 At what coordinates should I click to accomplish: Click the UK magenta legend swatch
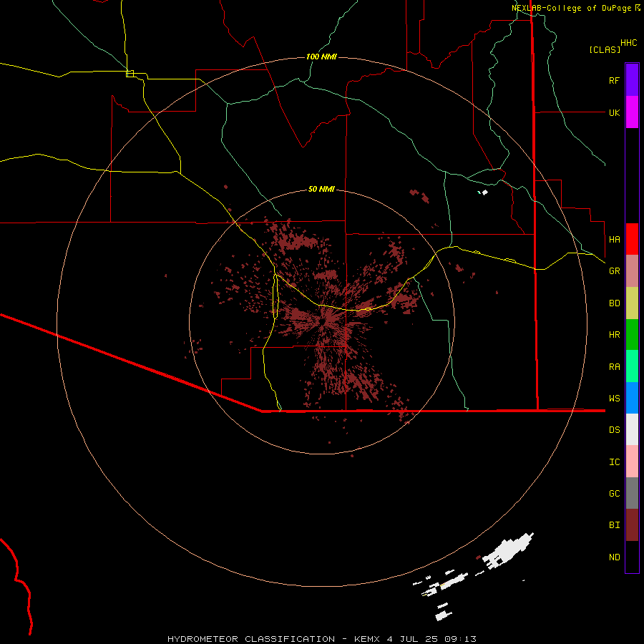coord(632,112)
